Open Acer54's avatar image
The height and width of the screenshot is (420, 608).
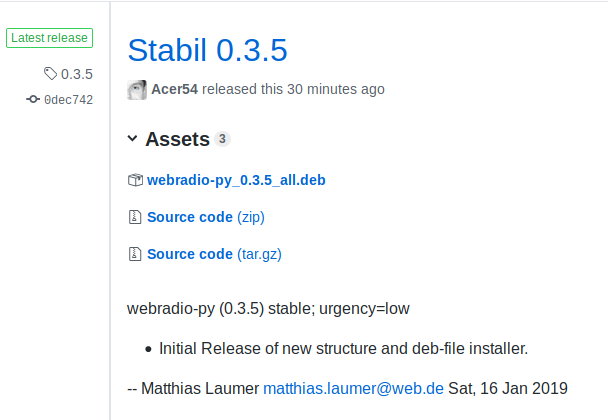tap(137, 90)
